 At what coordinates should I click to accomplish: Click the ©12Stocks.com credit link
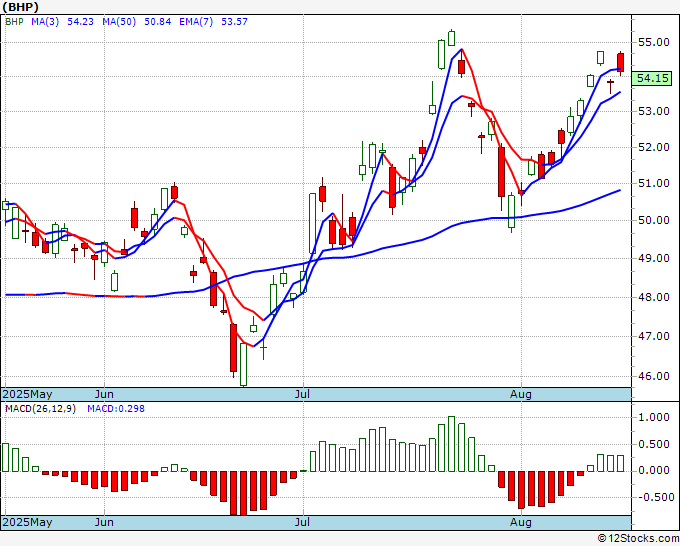pos(638,539)
